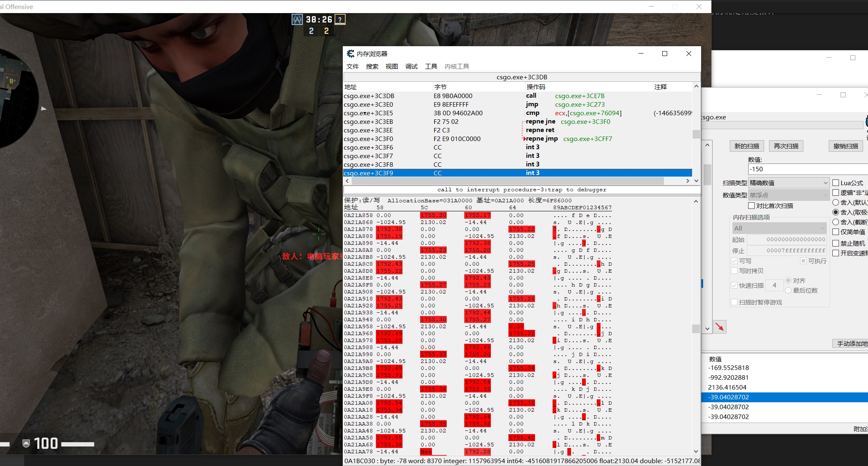868x466 pixels.
Task: Click the 再次扫描 button
Action: pyautogui.click(x=786, y=146)
